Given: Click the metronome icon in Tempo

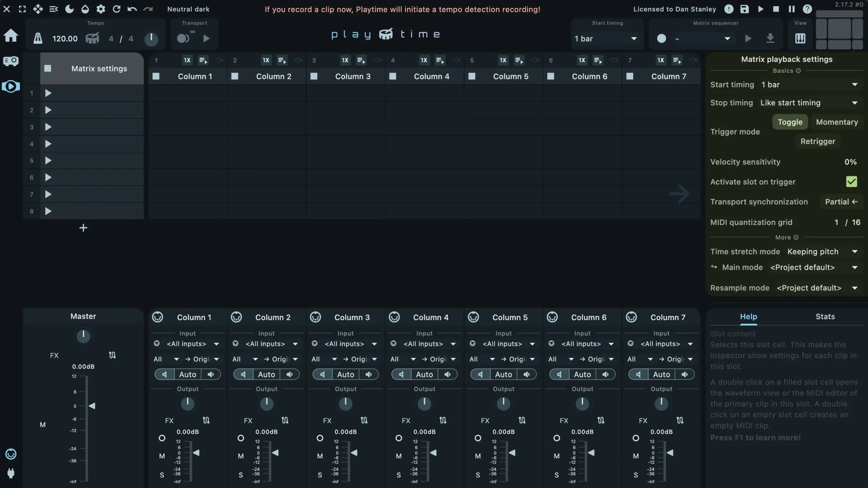Looking at the screenshot, I should [38, 38].
